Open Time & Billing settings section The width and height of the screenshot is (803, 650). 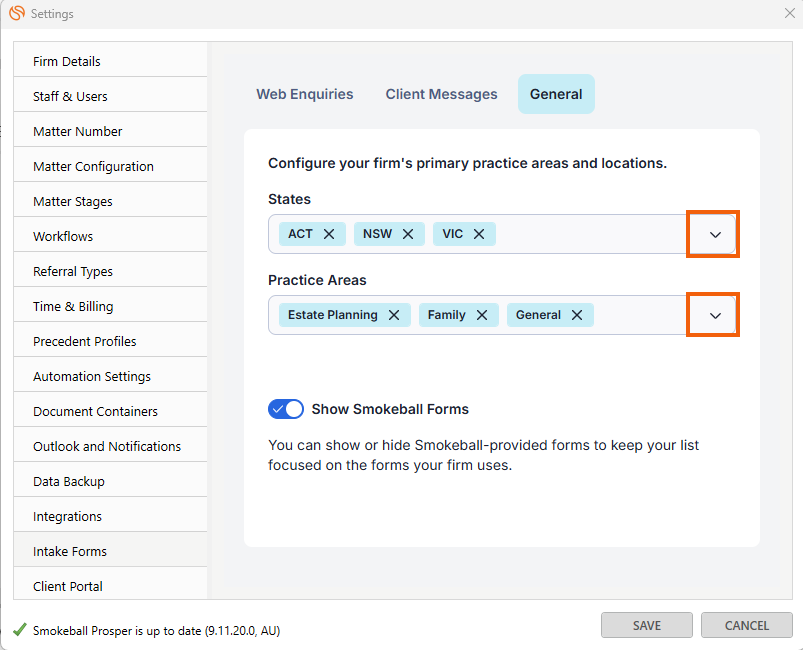tap(73, 306)
